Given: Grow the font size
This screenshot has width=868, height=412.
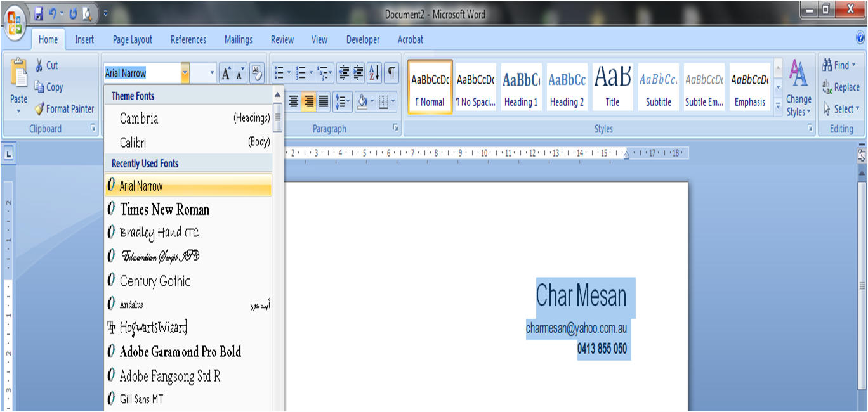Looking at the screenshot, I should click(x=226, y=74).
